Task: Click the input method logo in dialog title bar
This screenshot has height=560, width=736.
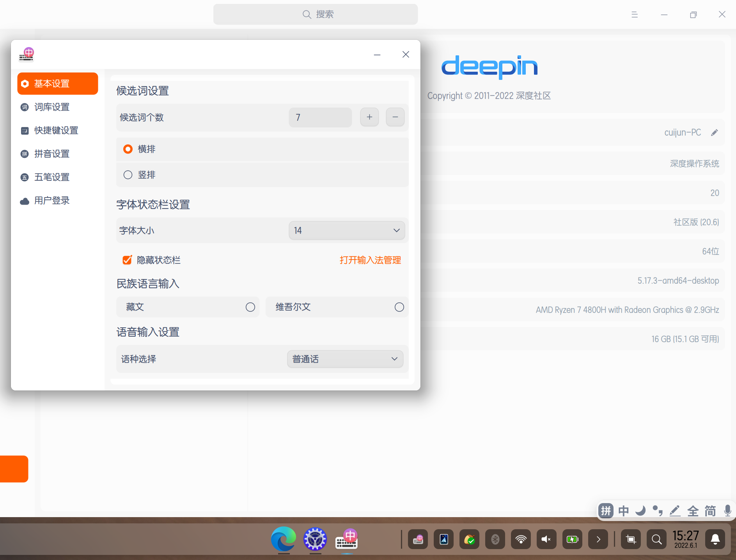Action: click(27, 55)
